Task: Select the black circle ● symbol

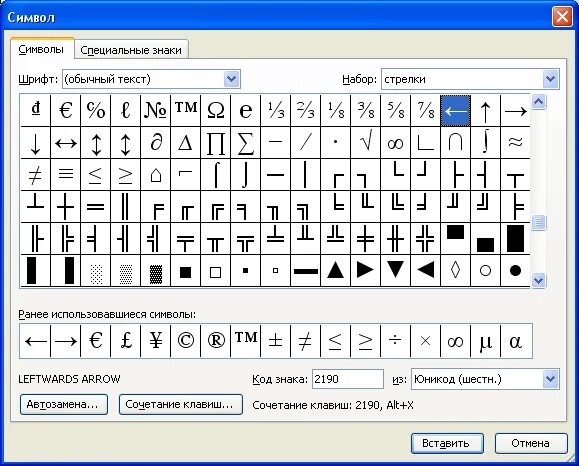Action: click(x=515, y=271)
